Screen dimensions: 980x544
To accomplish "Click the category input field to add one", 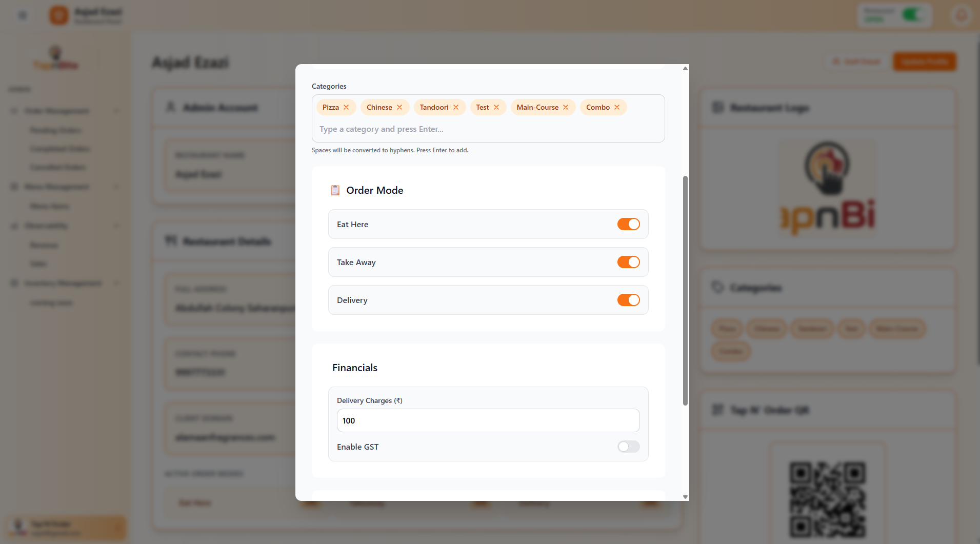I will click(x=487, y=129).
